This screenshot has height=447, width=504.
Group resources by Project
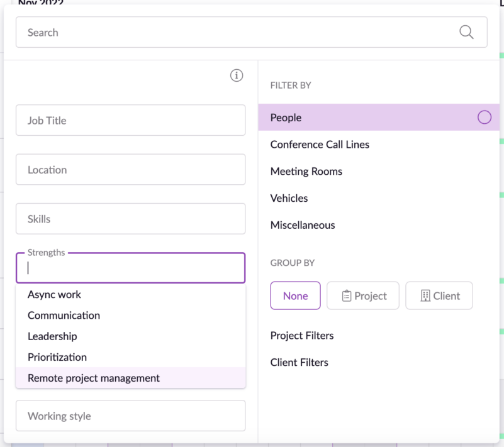[363, 295]
